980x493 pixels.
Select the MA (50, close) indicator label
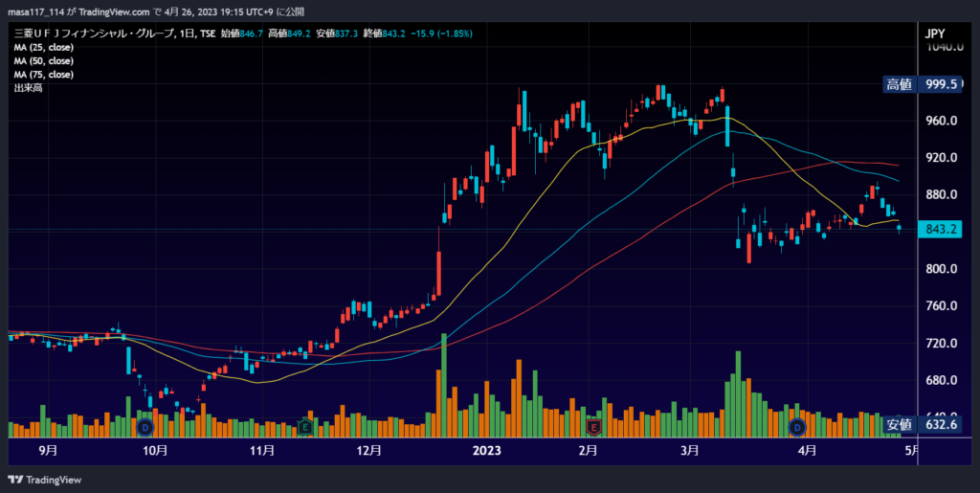(44, 61)
